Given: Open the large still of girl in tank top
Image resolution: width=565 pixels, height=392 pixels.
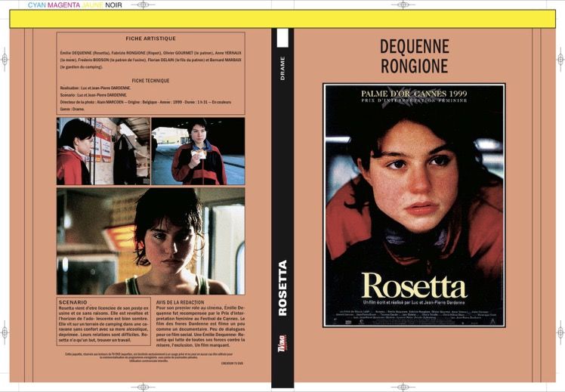Looking at the screenshot, I should point(150,241).
